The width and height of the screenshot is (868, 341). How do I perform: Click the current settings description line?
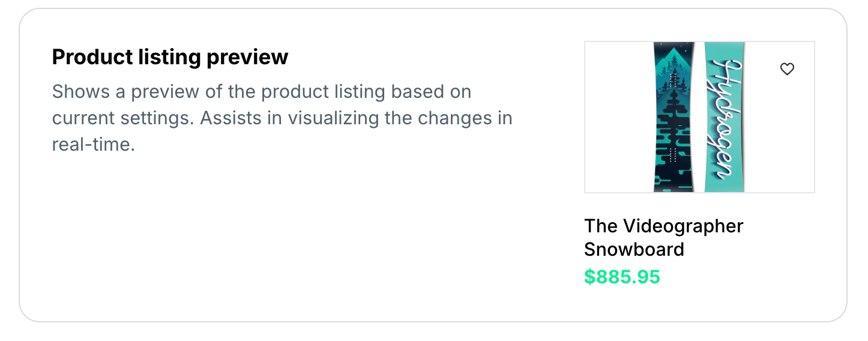(x=282, y=118)
